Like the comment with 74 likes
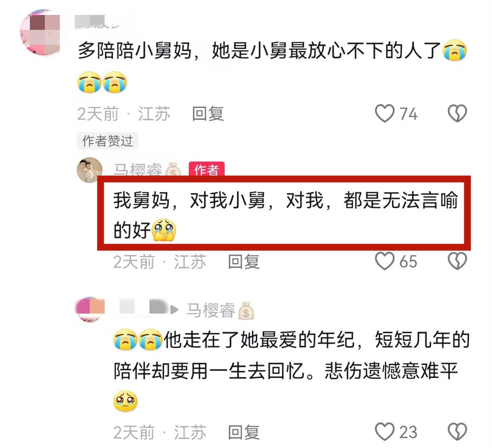This screenshot has height=448, width=492. point(385,113)
